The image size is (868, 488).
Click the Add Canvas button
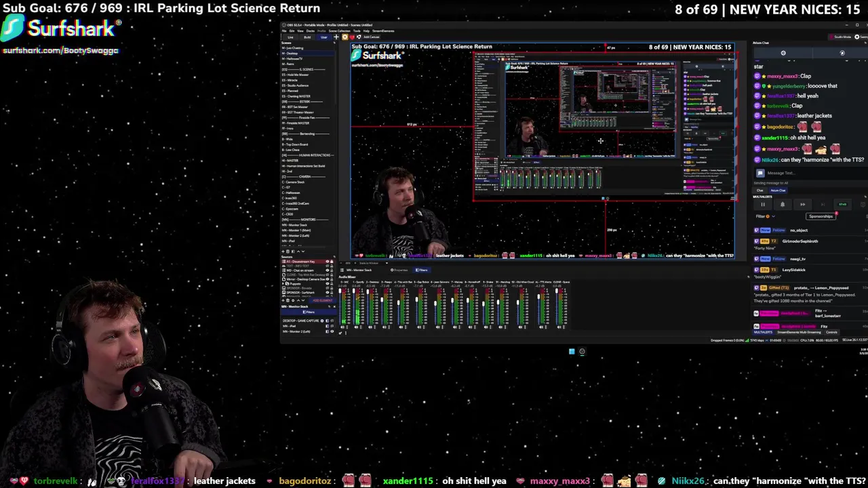pyautogui.click(x=371, y=37)
